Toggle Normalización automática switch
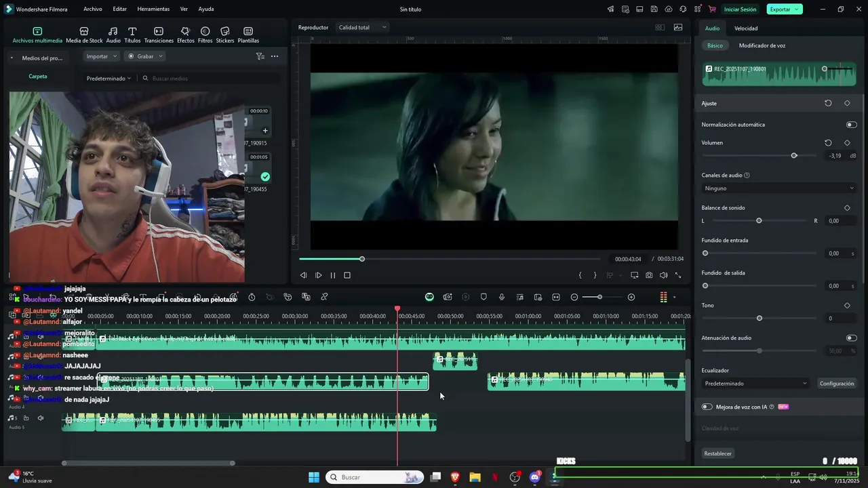The width and height of the screenshot is (868, 488). tap(851, 125)
